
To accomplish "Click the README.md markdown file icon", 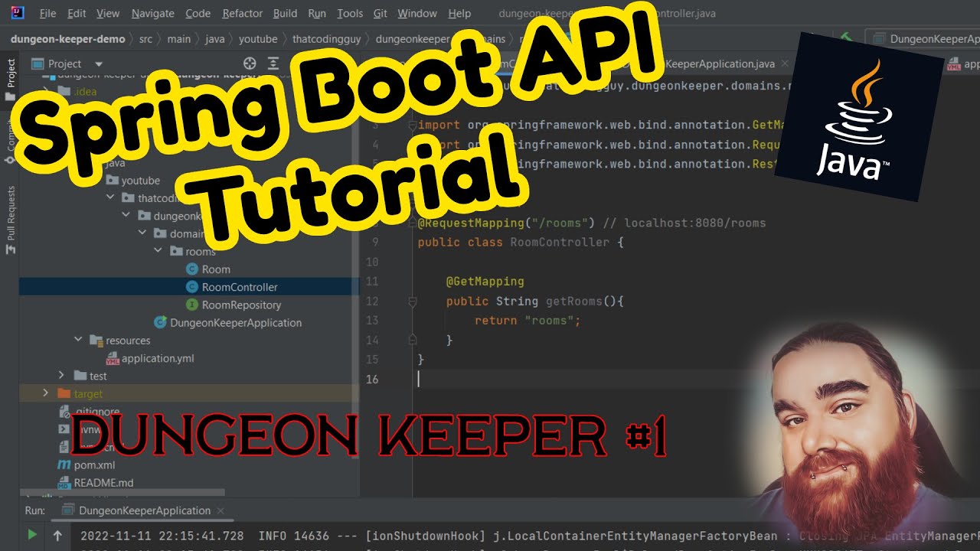I will click(65, 483).
